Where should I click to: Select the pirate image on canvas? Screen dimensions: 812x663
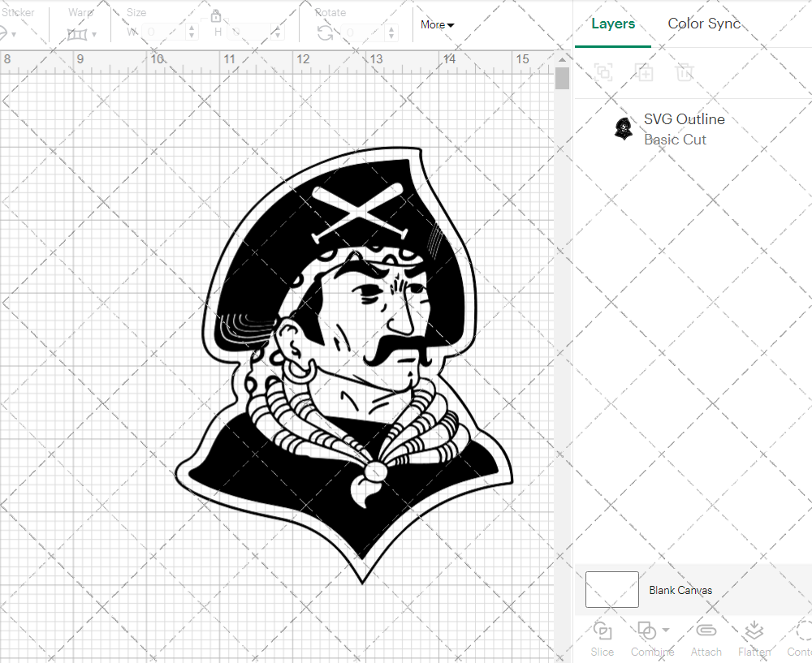coord(343,365)
